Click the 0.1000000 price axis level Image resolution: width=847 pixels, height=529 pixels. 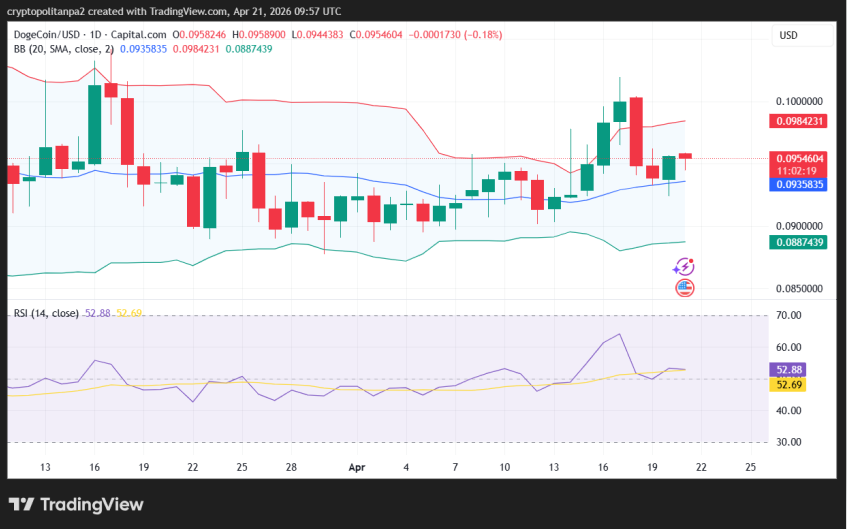coord(800,101)
